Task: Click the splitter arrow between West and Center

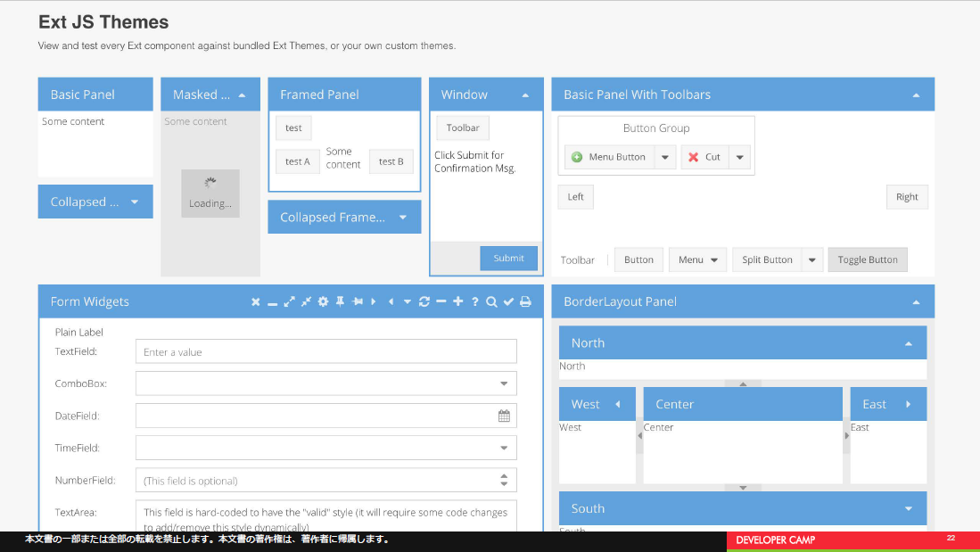Action: click(x=639, y=435)
